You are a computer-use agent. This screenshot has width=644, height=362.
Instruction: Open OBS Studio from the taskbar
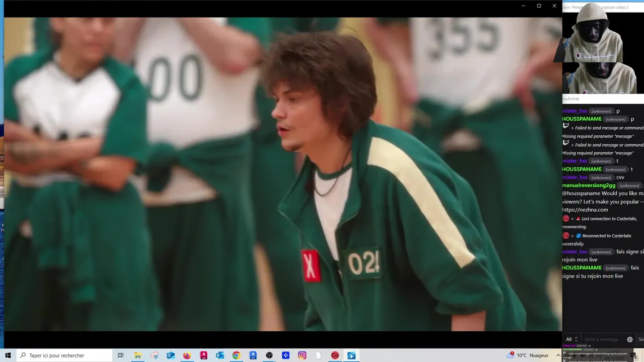point(269,355)
